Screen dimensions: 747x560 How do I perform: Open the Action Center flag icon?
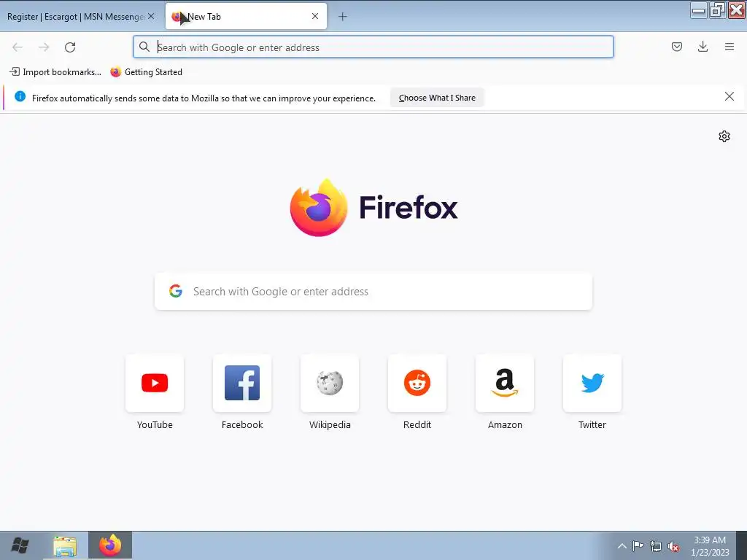[x=638, y=545]
